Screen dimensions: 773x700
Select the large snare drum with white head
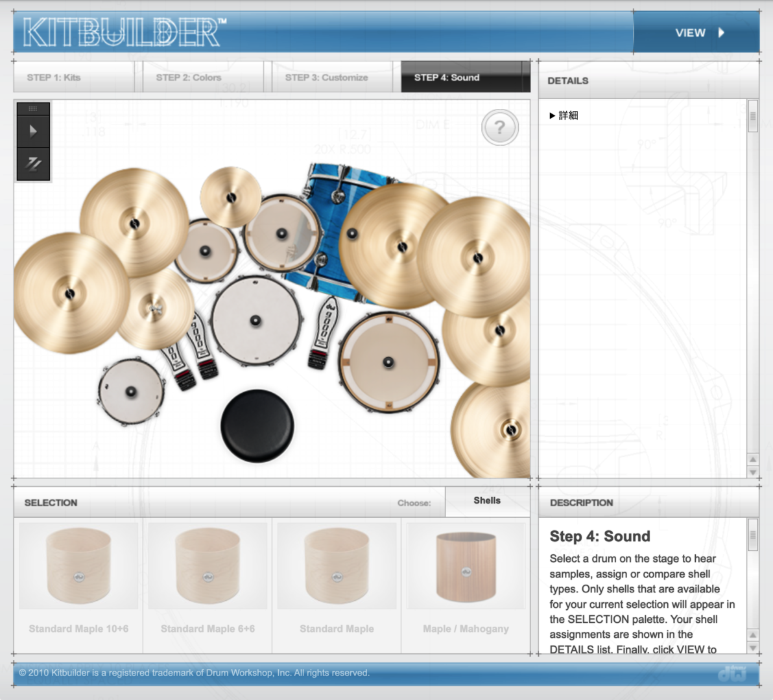tap(256, 321)
